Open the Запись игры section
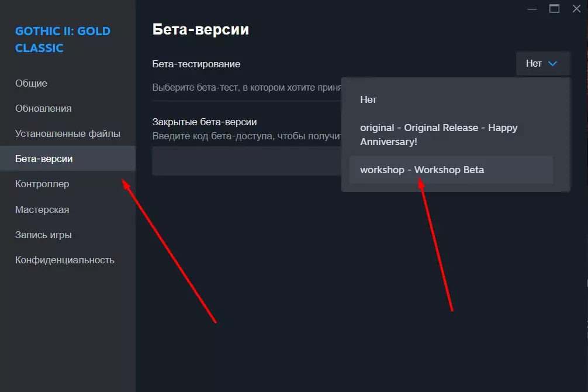Image resolution: width=588 pixels, height=392 pixels. pyautogui.click(x=43, y=235)
